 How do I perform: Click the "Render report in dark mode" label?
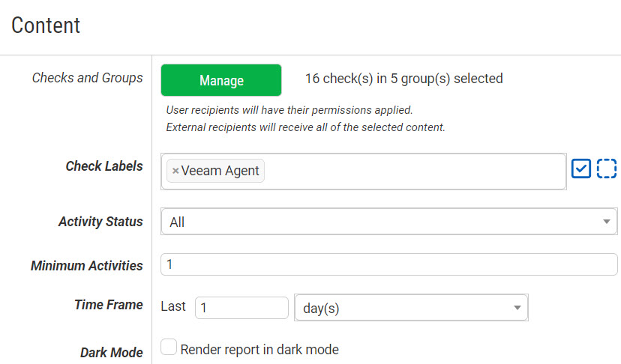259,349
